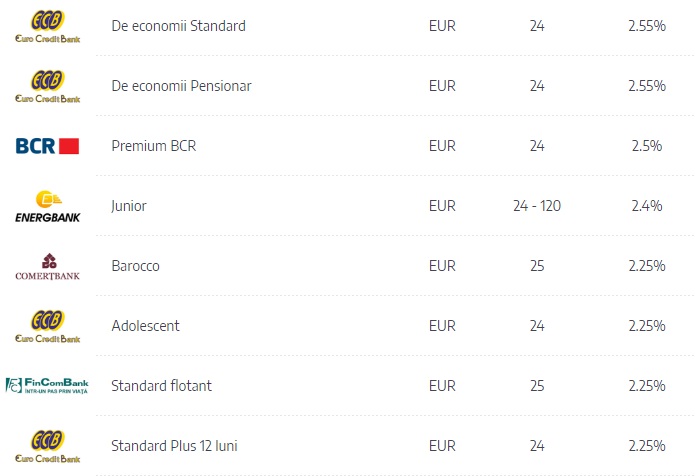
Task: Click the 24 - 120 term value
Action: tap(537, 206)
